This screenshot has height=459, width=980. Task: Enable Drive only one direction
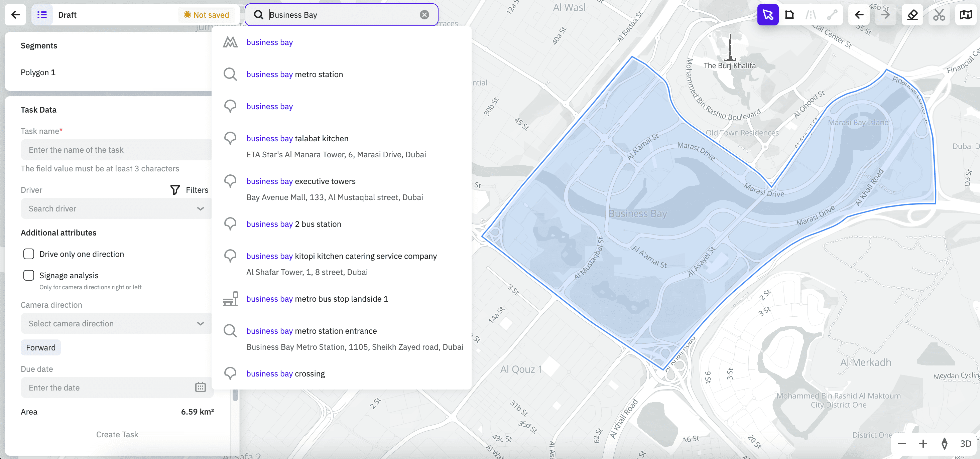click(x=28, y=254)
